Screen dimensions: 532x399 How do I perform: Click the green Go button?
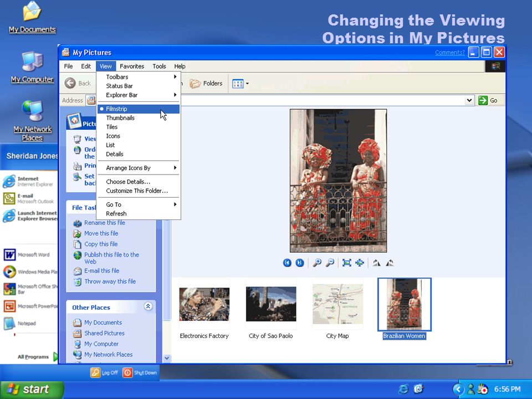coord(488,100)
